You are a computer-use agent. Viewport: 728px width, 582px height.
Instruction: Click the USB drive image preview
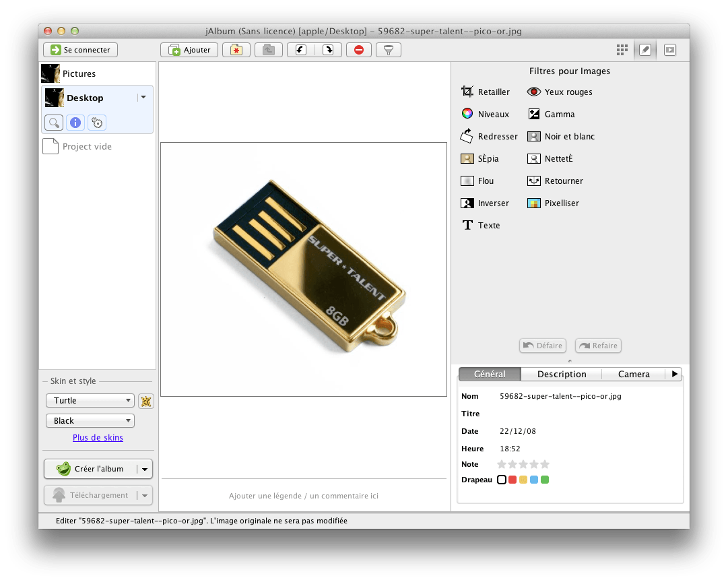pyautogui.click(x=304, y=269)
